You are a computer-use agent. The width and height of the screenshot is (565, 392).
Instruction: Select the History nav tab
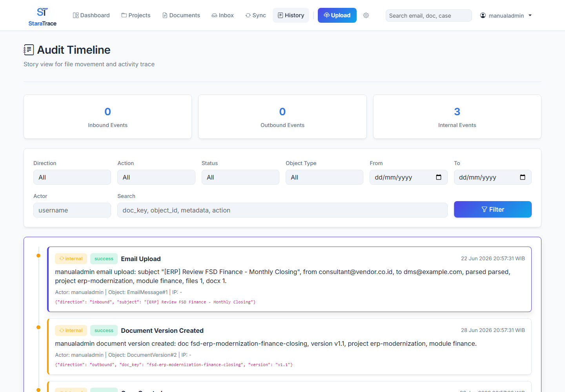point(291,15)
